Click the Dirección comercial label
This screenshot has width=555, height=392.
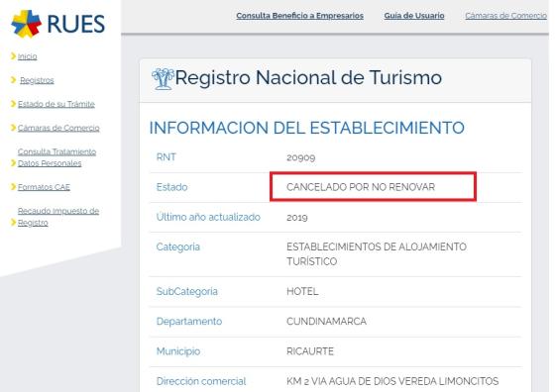coord(201,381)
